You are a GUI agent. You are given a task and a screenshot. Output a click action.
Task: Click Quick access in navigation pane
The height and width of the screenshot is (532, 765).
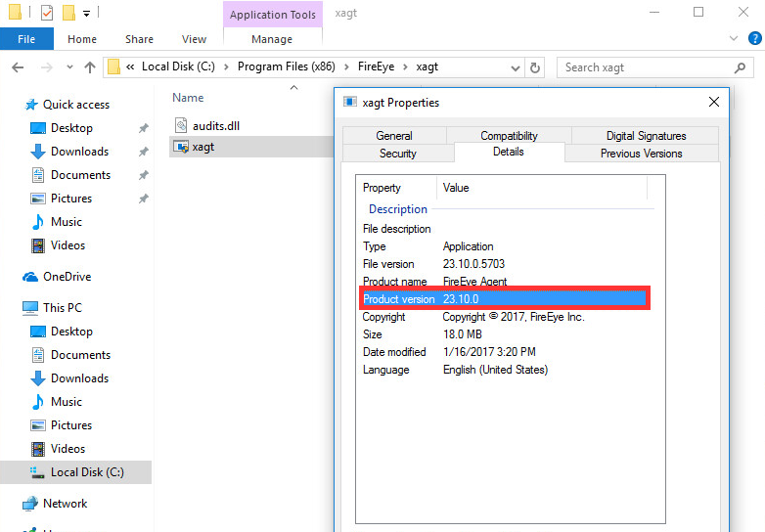[x=75, y=105]
